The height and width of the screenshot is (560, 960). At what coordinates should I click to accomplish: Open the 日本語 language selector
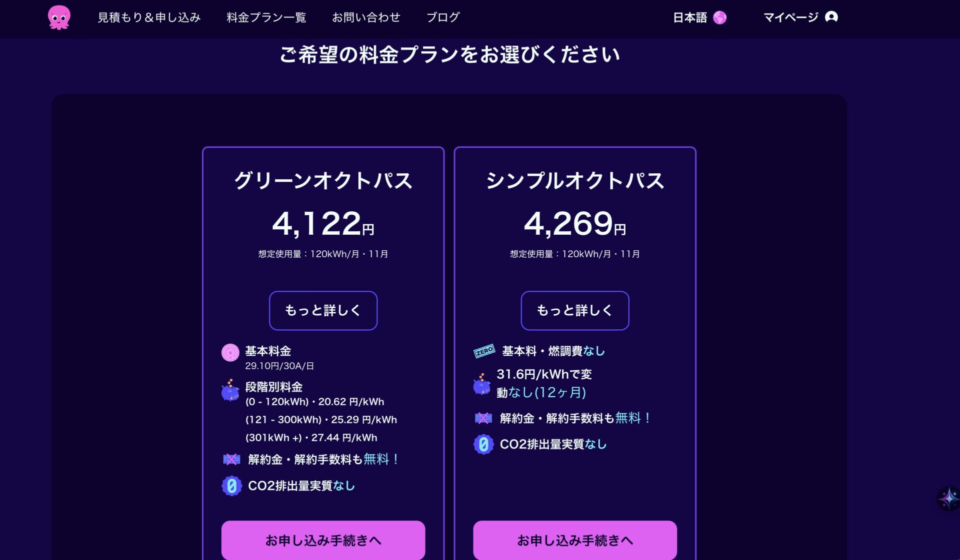[690, 17]
